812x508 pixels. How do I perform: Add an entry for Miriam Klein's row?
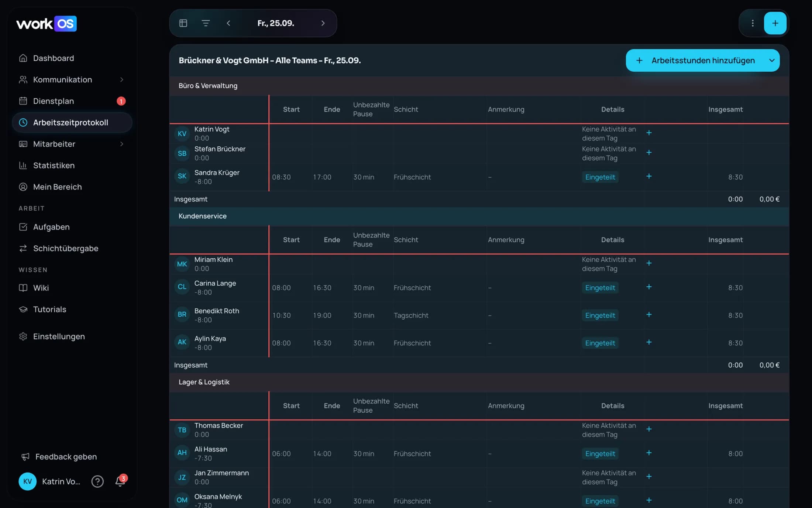(649, 263)
